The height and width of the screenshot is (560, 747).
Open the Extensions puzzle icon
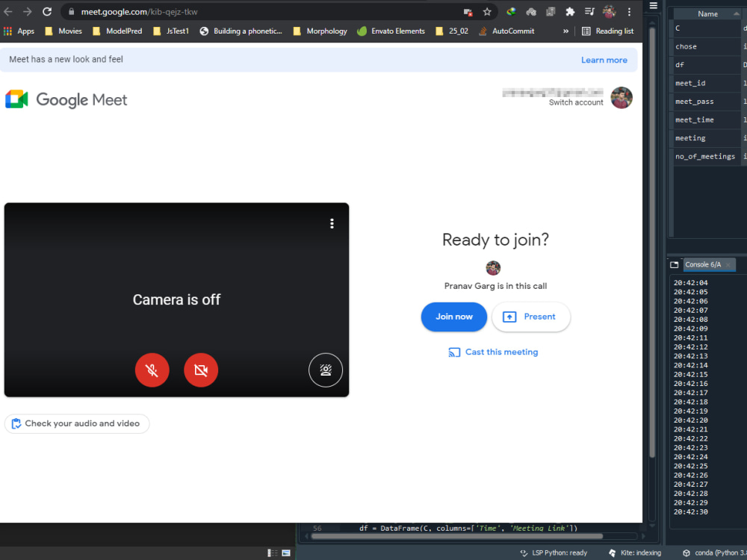[x=570, y=12]
